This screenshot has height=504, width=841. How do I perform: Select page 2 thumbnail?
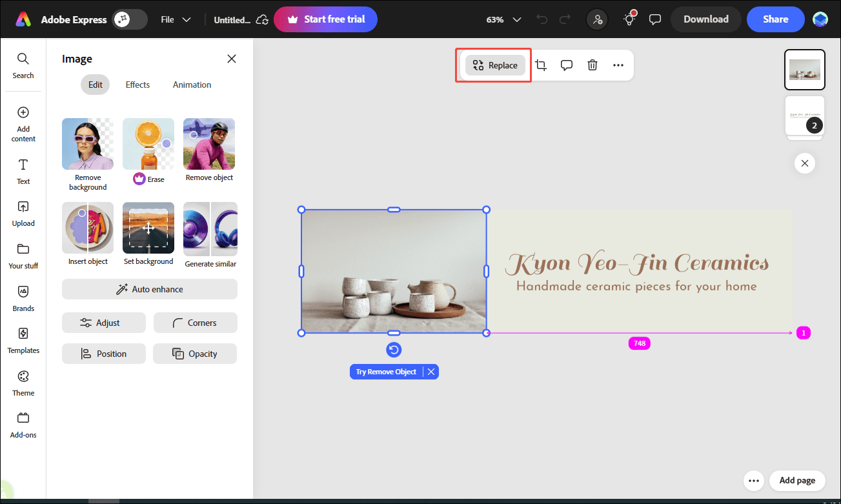pos(804,117)
